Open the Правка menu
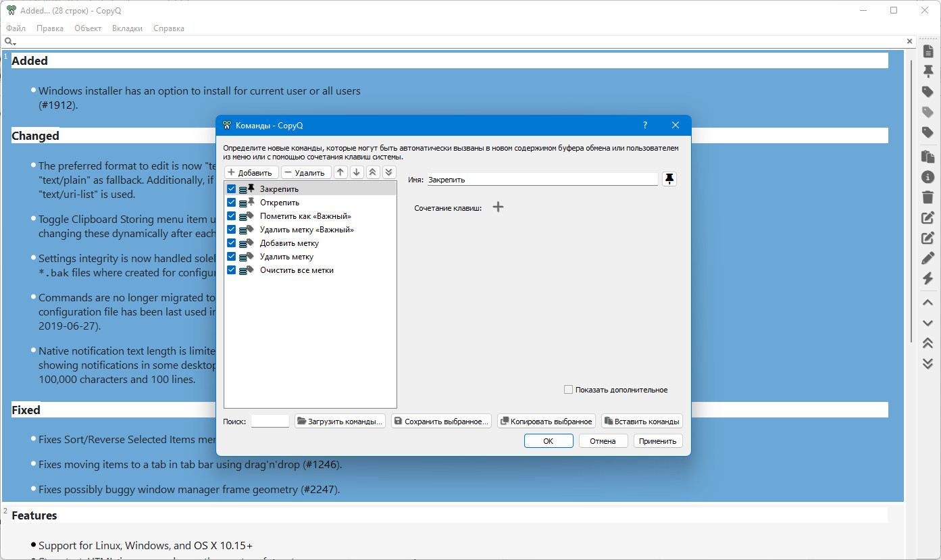The height and width of the screenshot is (560, 941). (x=50, y=28)
